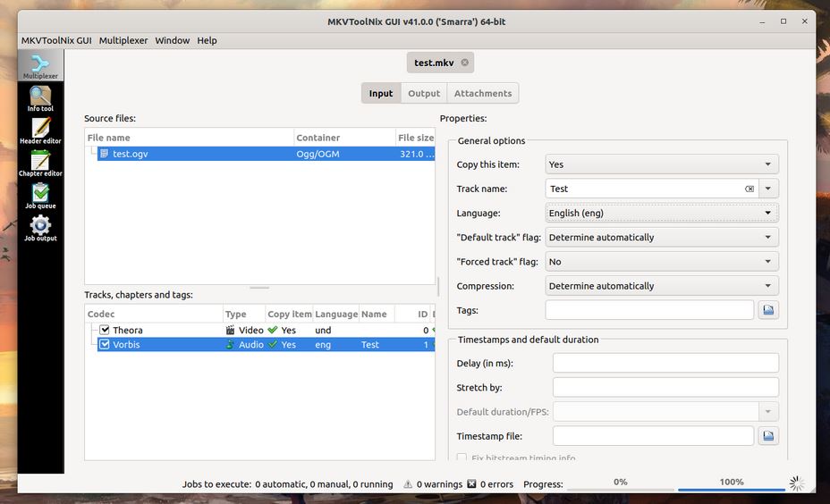Screen dimensions: 830x504
Task: Open the Multiplexer menu
Action: click(x=123, y=41)
